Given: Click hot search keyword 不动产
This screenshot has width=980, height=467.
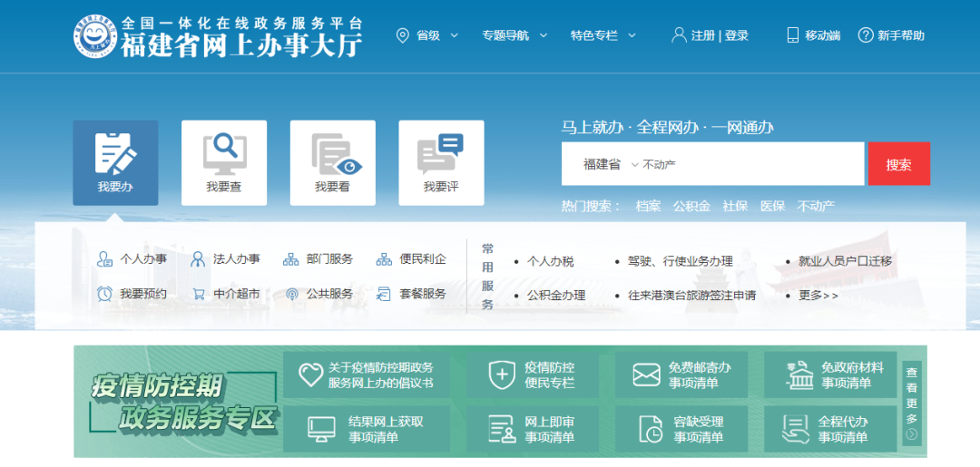Looking at the screenshot, I should click(x=816, y=206).
